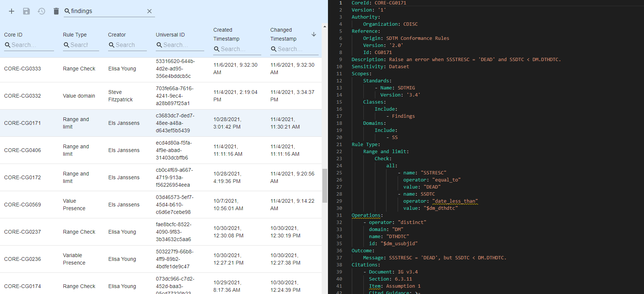Click universal ID starting with ecd4d80a-f5fa
Screen dimensions: 644x294
(174, 150)
